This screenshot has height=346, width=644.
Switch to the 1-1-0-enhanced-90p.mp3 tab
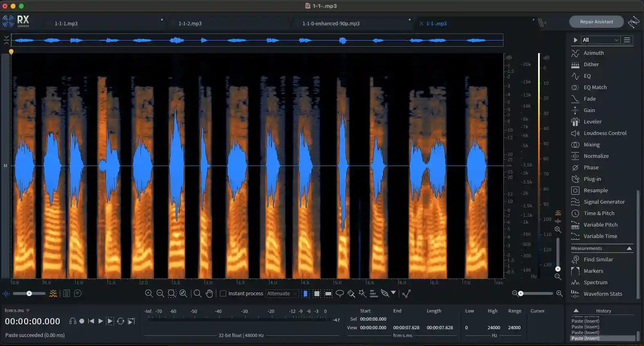331,23
